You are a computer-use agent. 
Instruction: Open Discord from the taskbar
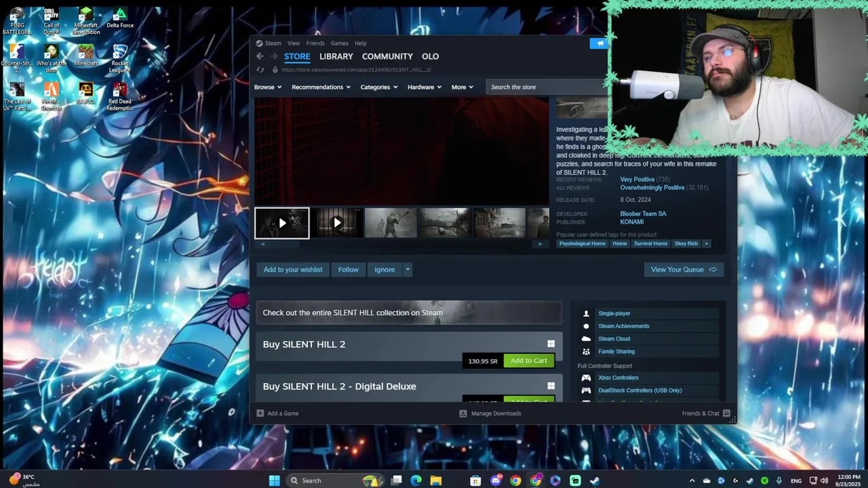tap(496, 481)
